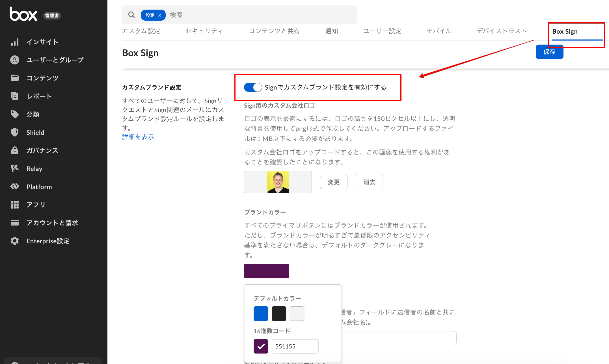
Task: Click the 16進数コード input field showing 551155
Action: [295, 346]
